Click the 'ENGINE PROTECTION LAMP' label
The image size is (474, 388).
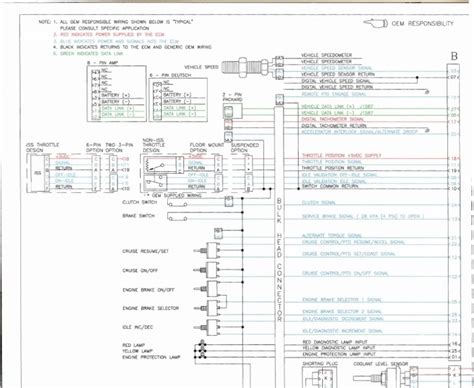coord(151,357)
